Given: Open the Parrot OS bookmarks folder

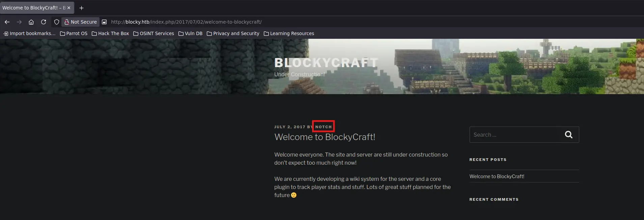Looking at the screenshot, I should (74, 33).
